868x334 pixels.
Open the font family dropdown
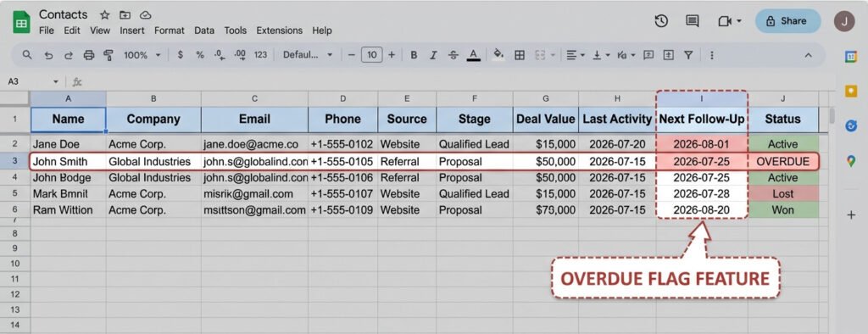[x=308, y=55]
